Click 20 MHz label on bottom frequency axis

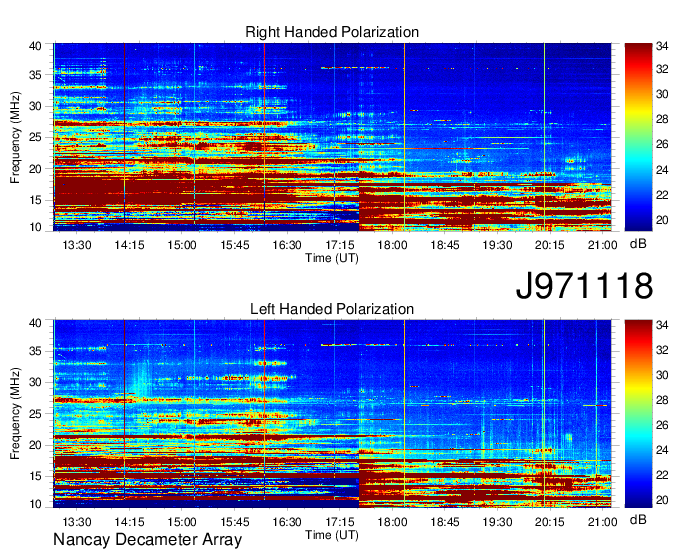pos(36,445)
